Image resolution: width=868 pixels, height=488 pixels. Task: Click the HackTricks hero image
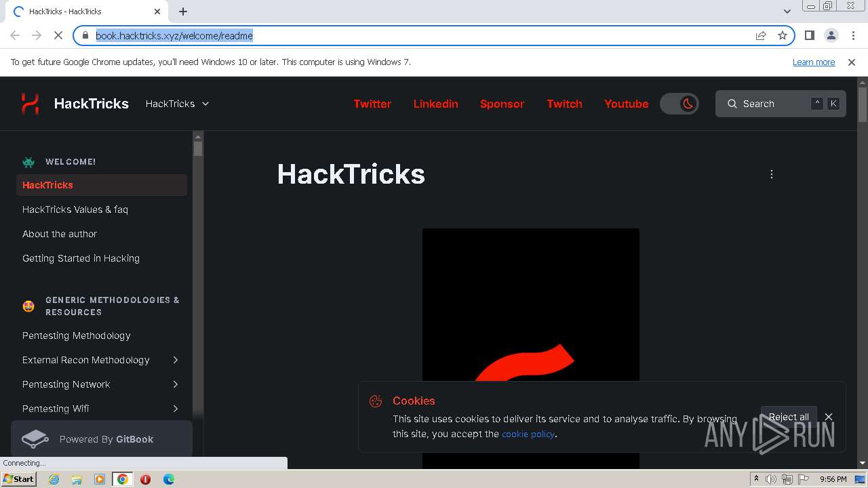(x=530, y=348)
